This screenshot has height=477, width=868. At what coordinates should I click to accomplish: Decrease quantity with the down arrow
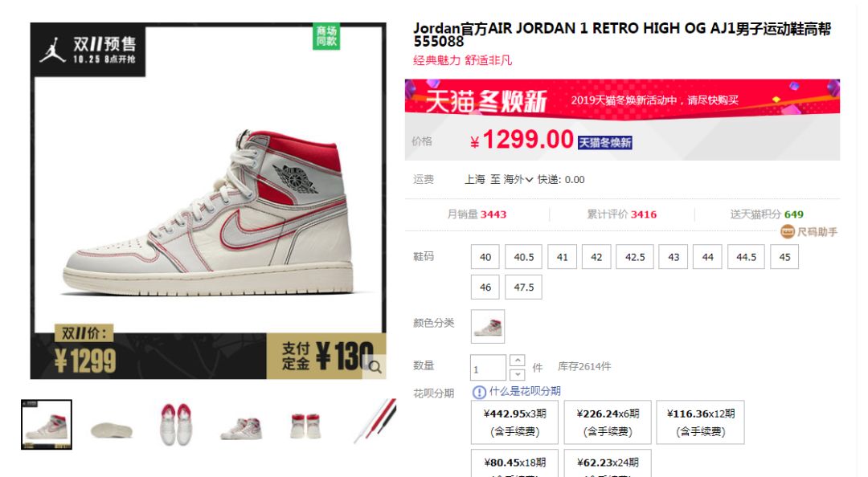[517, 375]
